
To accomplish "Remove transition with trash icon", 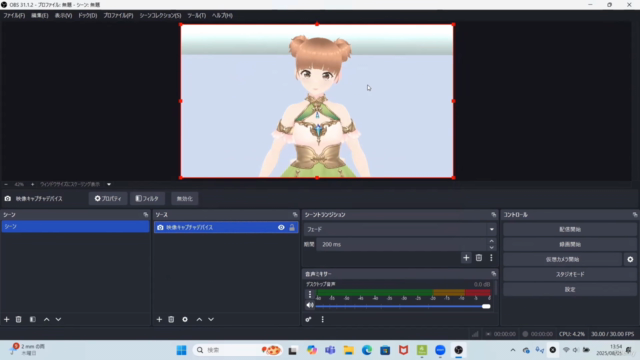I will point(479,258).
